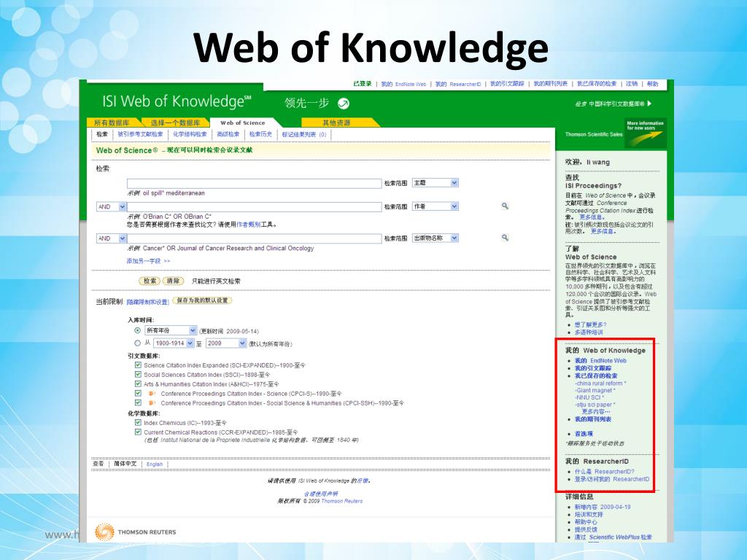Switch to the 所有数据库 tab
The height and width of the screenshot is (560, 747).
coord(112,122)
